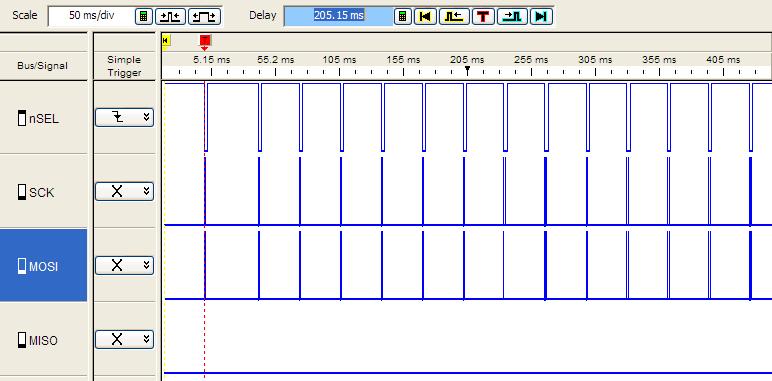Go to next transition cyan icon

point(513,16)
